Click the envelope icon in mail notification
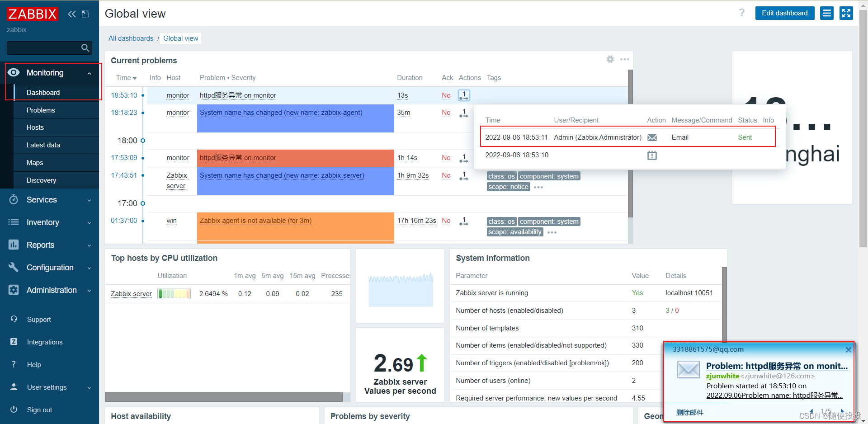The height and width of the screenshot is (424, 868). [689, 369]
